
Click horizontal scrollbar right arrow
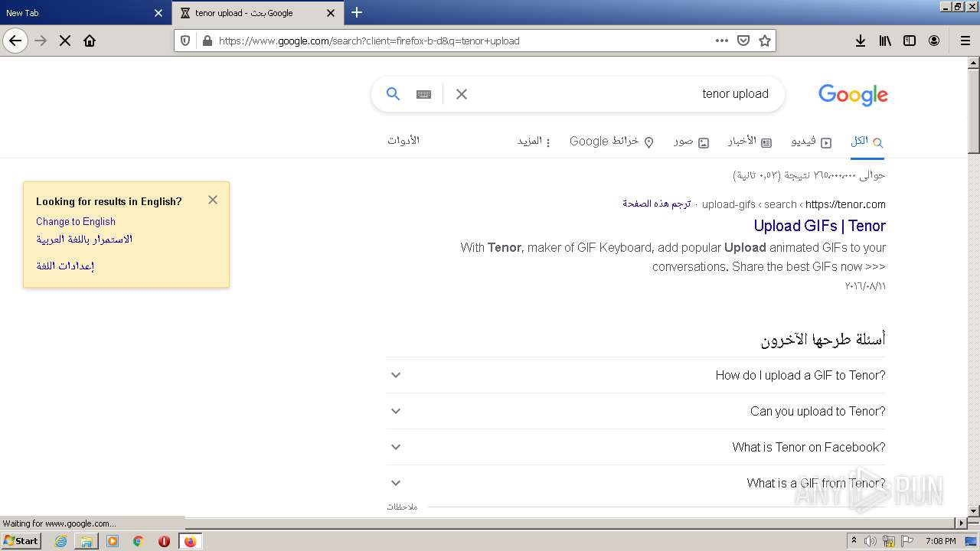point(962,523)
